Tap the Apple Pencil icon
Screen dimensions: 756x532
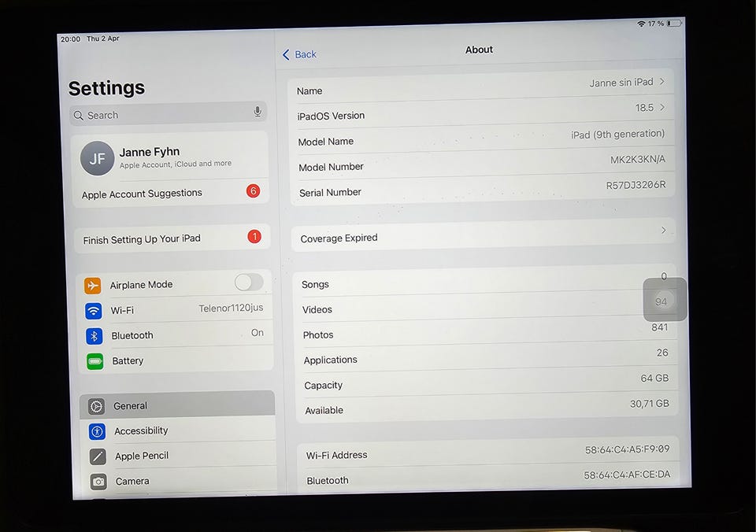click(98, 456)
